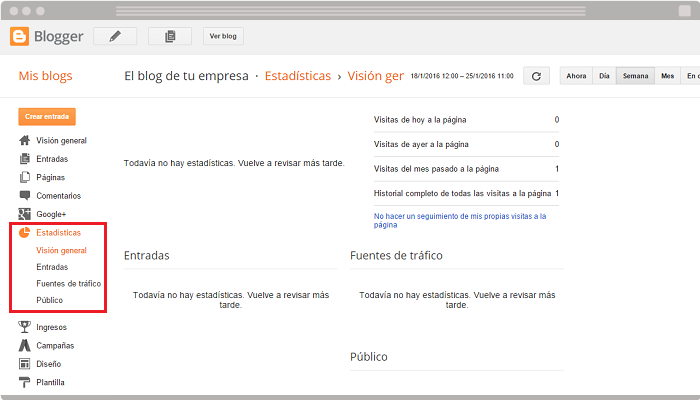Open the posts list icon button

coord(170,37)
